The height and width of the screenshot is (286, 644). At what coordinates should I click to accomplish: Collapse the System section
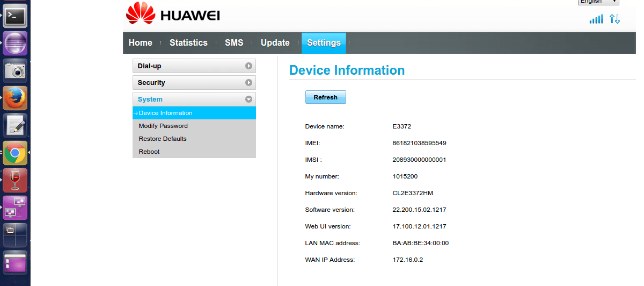(194, 99)
